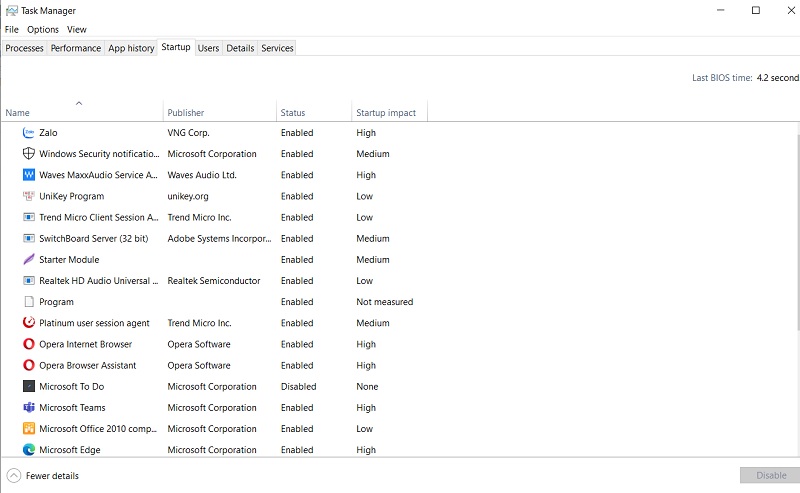Click Realtek Semiconductor publisher cell

click(x=214, y=281)
